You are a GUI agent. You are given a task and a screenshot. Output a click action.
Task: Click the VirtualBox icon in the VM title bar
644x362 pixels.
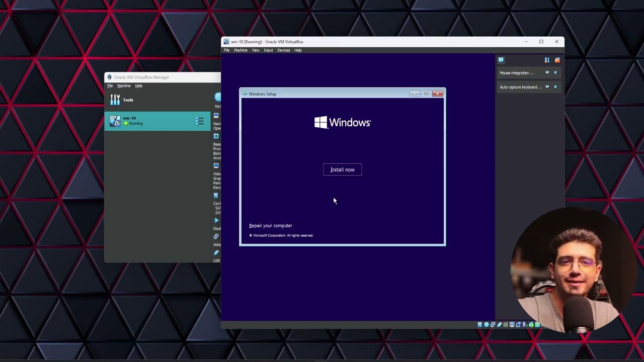(x=226, y=42)
